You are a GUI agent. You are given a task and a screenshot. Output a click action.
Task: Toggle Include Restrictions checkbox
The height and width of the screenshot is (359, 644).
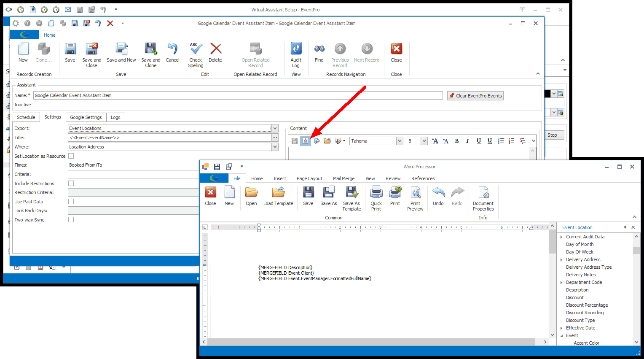click(71, 184)
